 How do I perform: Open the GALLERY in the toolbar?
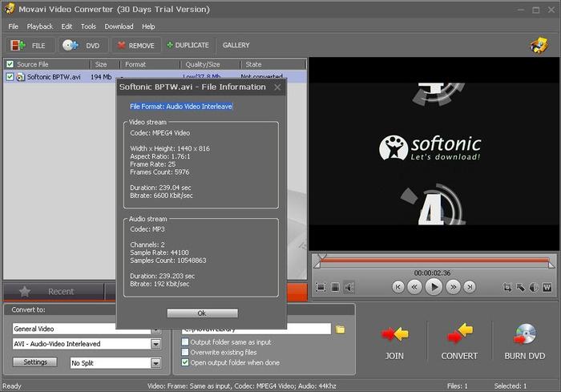(236, 45)
